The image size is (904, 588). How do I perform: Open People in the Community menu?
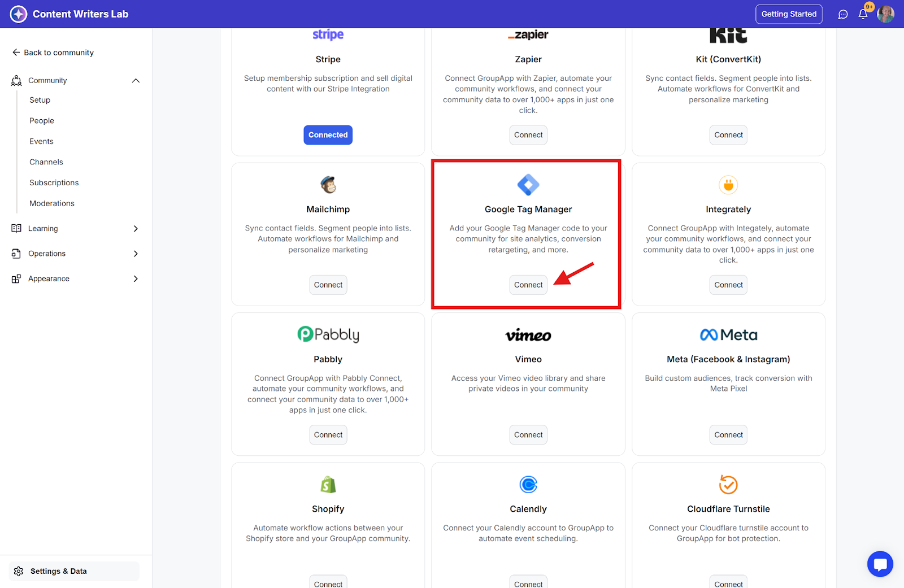point(42,121)
